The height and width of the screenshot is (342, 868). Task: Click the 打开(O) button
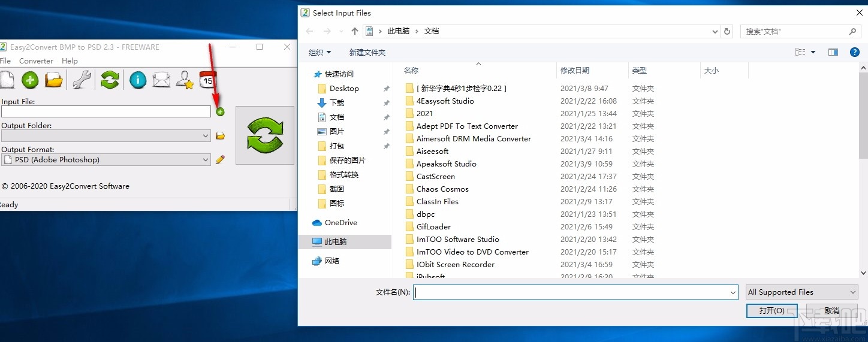pyautogui.click(x=771, y=311)
